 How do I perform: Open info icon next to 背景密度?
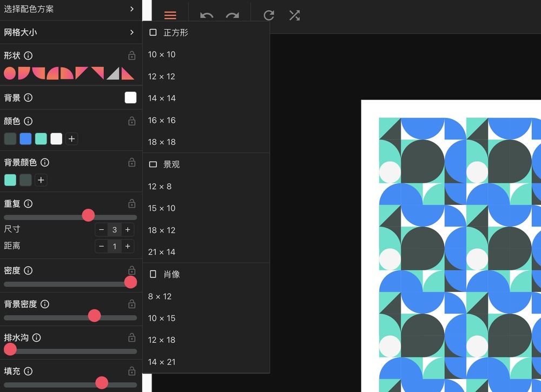(x=45, y=304)
